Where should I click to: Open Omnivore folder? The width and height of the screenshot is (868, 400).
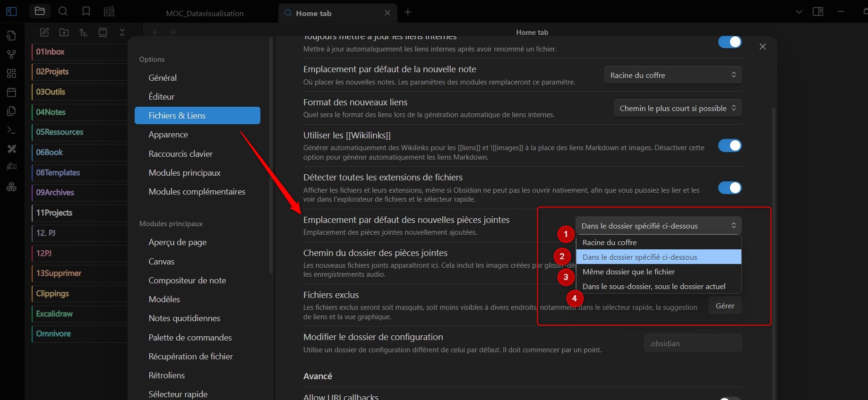(79, 333)
